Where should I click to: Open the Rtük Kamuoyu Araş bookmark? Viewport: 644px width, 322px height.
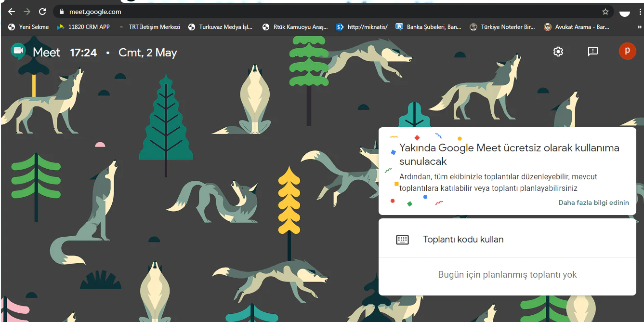click(x=295, y=27)
